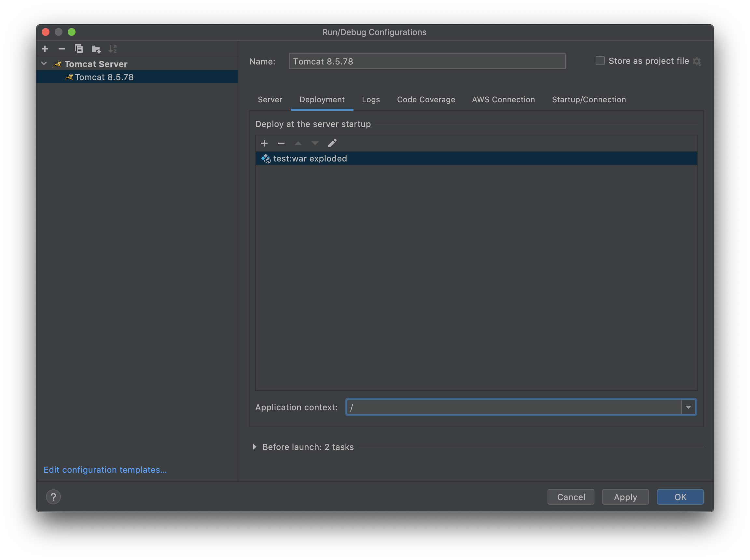Viewport: 750px width, 560px height.
Task: Collapse the Tomcat Server tree node
Action: pos(44,64)
